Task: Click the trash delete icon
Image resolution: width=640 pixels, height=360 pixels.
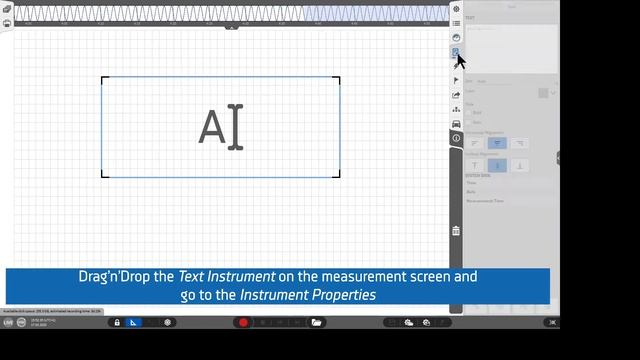Action: point(456,231)
